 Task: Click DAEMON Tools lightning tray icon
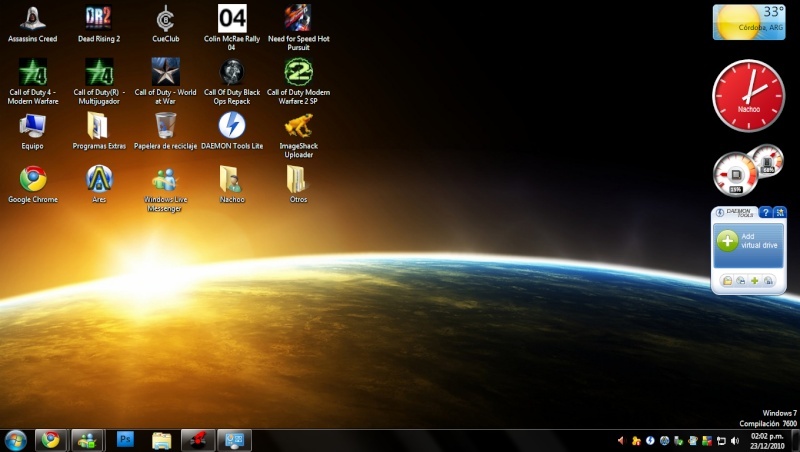click(650, 440)
